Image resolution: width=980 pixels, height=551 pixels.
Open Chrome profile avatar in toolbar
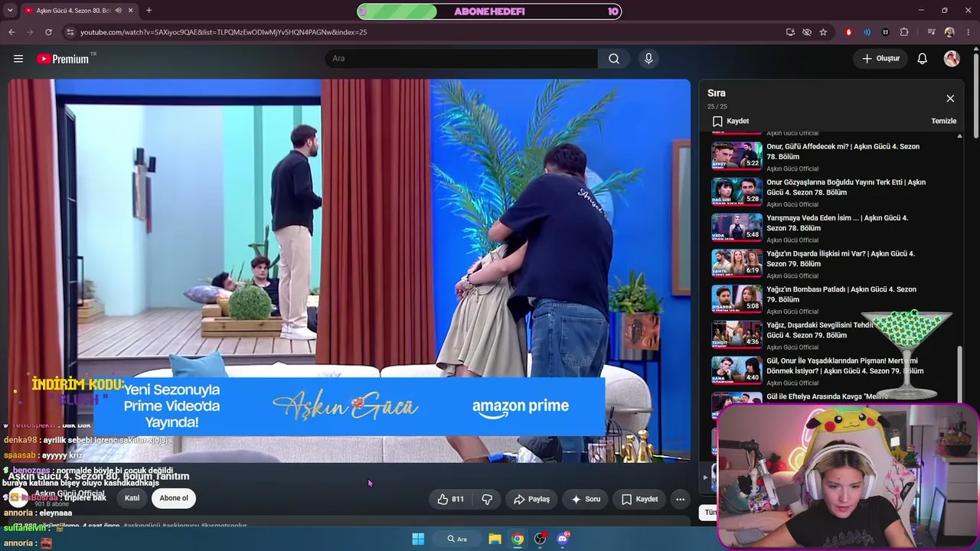pyautogui.click(x=949, y=32)
